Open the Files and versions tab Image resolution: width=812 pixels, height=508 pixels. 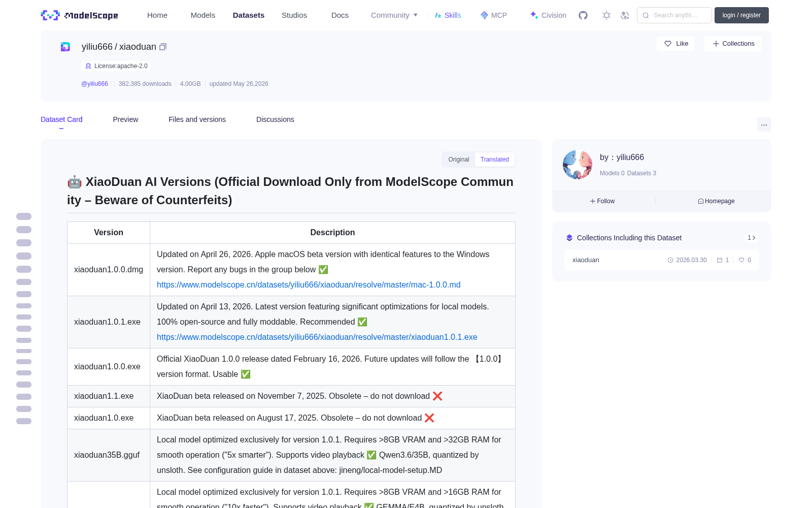197,119
